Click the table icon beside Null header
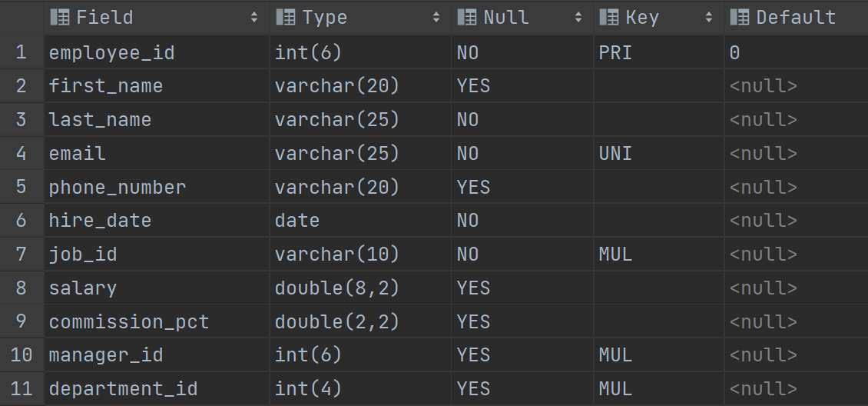Image resolution: width=868 pixels, height=406 pixels. click(x=467, y=17)
